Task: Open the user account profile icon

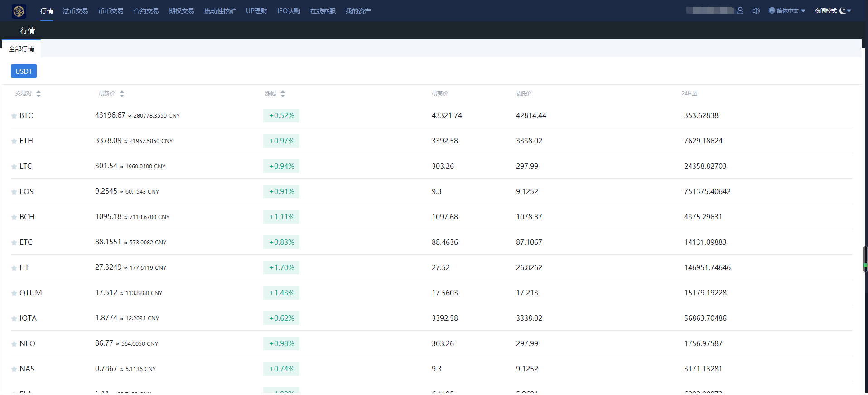Action: click(740, 10)
